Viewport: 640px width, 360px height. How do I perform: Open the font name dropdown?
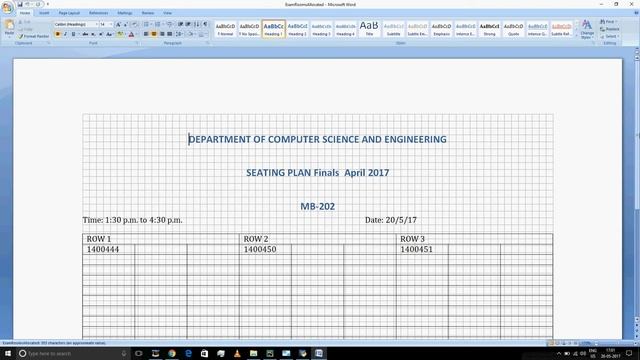[x=97, y=24]
